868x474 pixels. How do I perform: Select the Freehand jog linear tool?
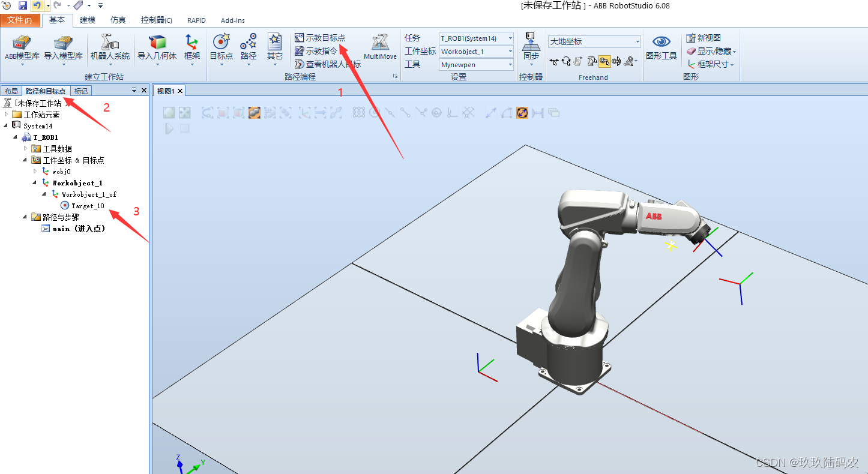pyautogui.click(x=592, y=61)
